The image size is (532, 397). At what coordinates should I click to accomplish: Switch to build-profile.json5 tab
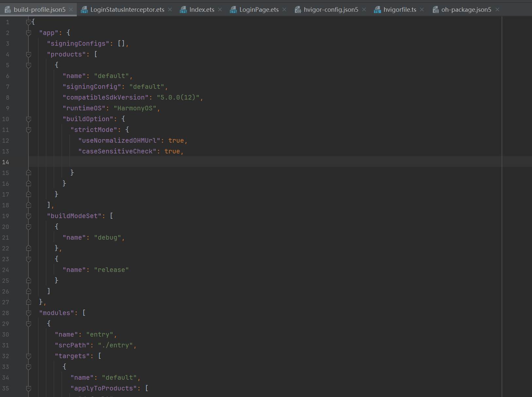[x=39, y=10]
